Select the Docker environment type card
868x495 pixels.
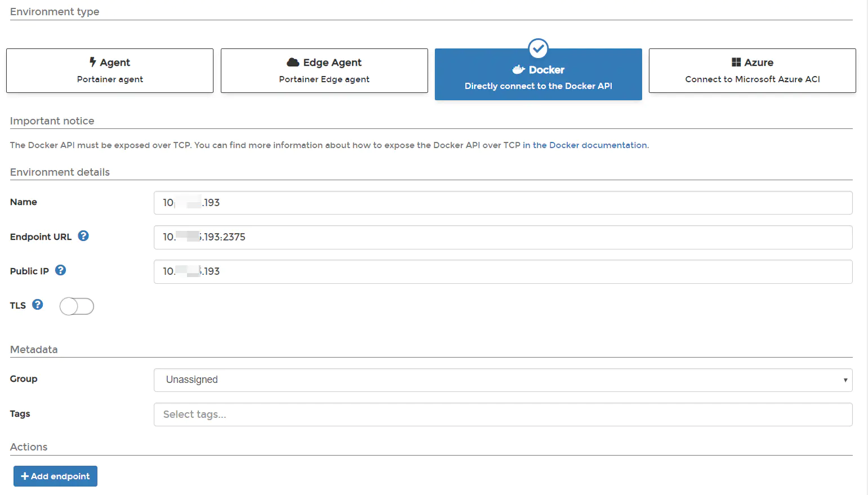click(x=538, y=74)
